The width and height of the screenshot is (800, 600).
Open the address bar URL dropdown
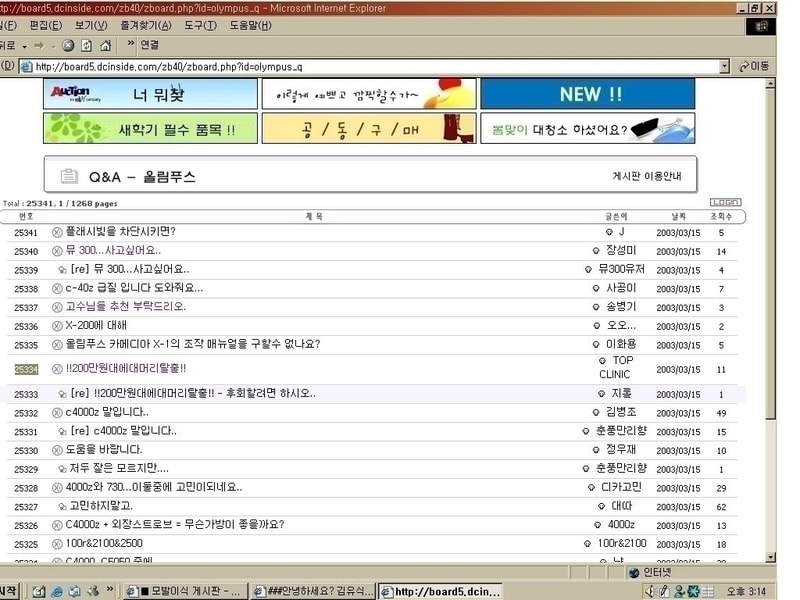(725, 66)
